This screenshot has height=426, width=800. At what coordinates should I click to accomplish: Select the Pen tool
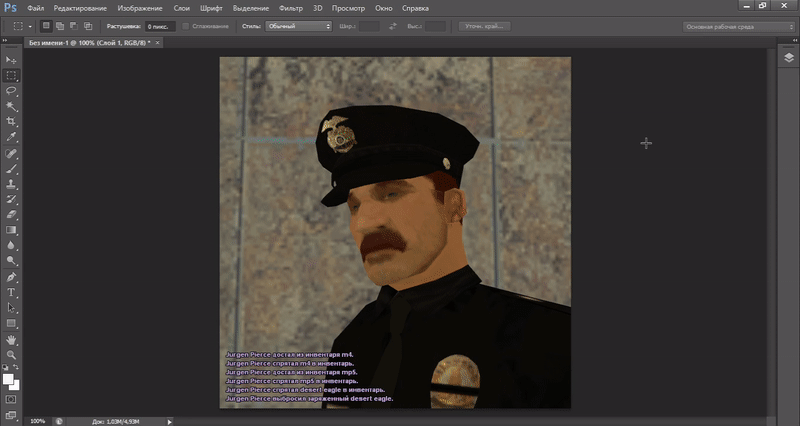pyautogui.click(x=11, y=277)
